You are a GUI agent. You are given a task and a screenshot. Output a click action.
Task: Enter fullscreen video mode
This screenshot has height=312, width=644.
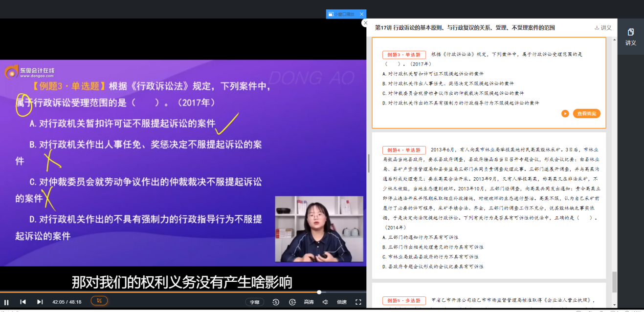click(358, 302)
